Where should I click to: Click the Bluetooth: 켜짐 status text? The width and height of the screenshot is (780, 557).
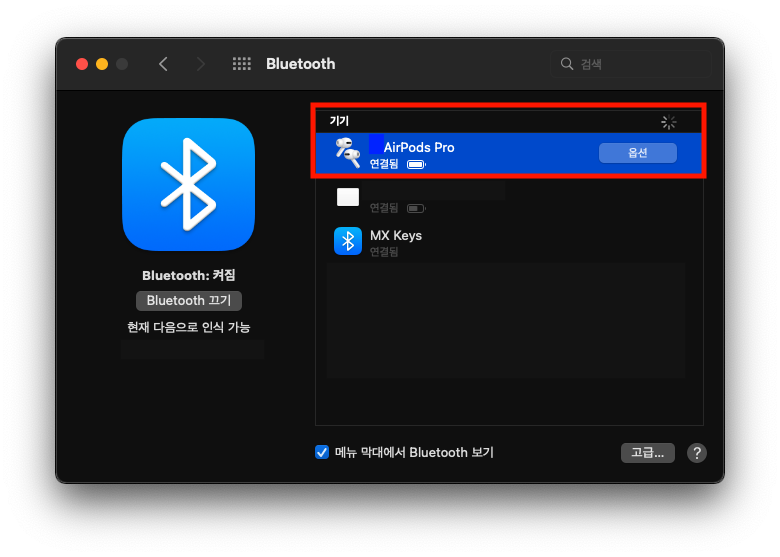click(x=189, y=276)
